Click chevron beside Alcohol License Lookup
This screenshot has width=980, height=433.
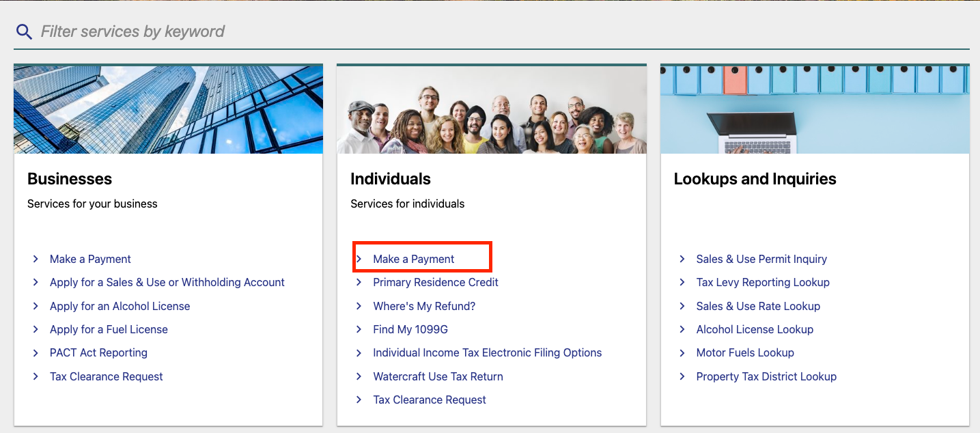click(682, 329)
